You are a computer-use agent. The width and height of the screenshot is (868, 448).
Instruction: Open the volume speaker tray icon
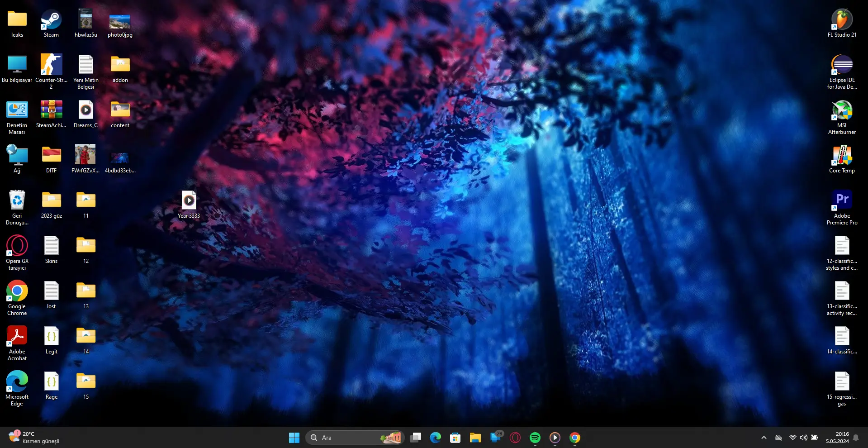coord(803,438)
